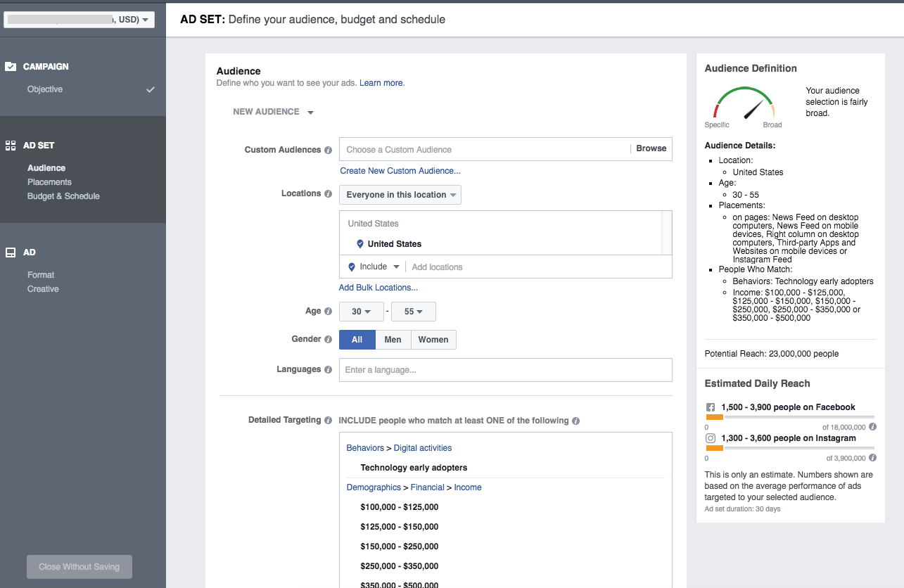
Task: Click the Facebook estimated reach bar
Action: [x=789, y=417]
